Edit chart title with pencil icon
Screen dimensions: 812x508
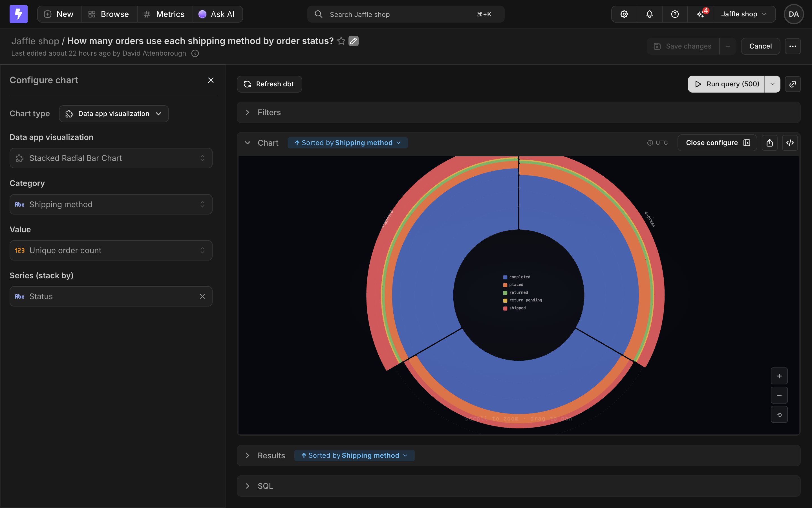[353, 41]
